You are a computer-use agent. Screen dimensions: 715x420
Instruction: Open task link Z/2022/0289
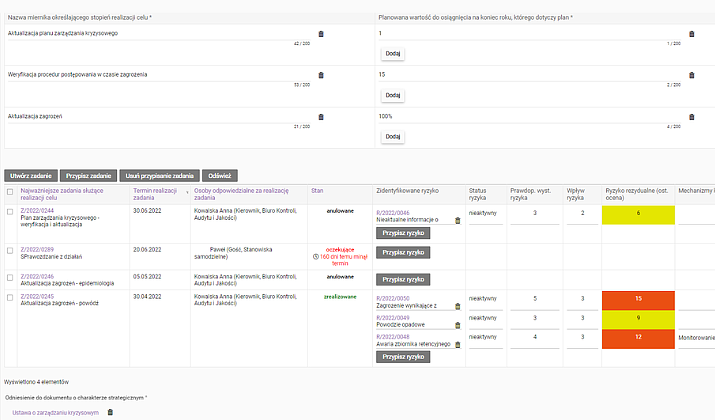(x=34, y=249)
